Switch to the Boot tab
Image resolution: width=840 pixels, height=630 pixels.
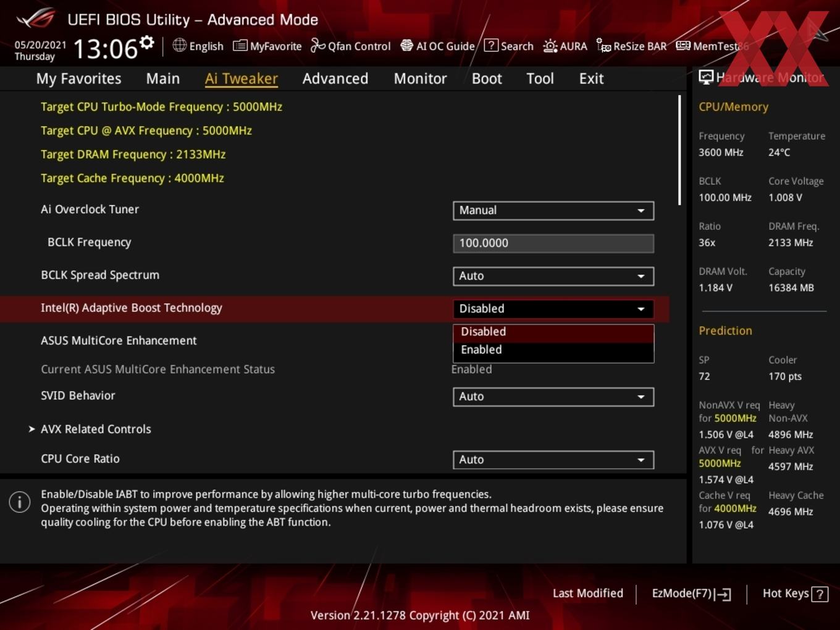(487, 78)
